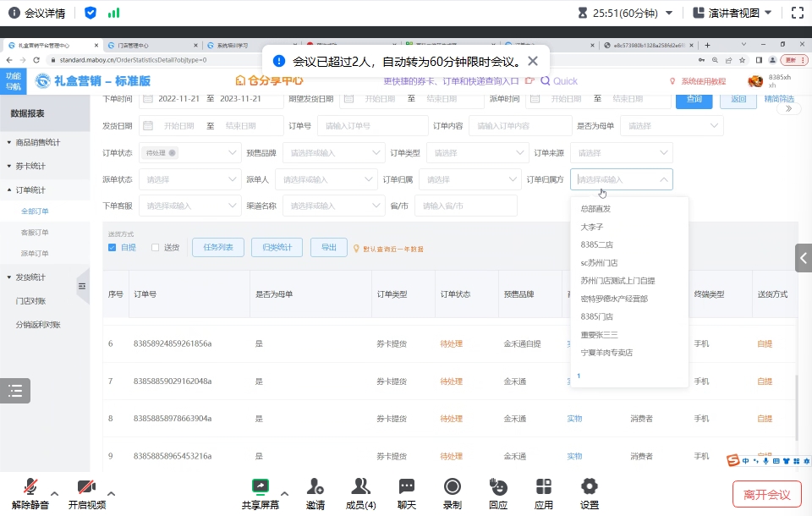The width and height of the screenshot is (812, 516).
Task: Uncheck the 自提 checkbox
Action: coord(112,248)
